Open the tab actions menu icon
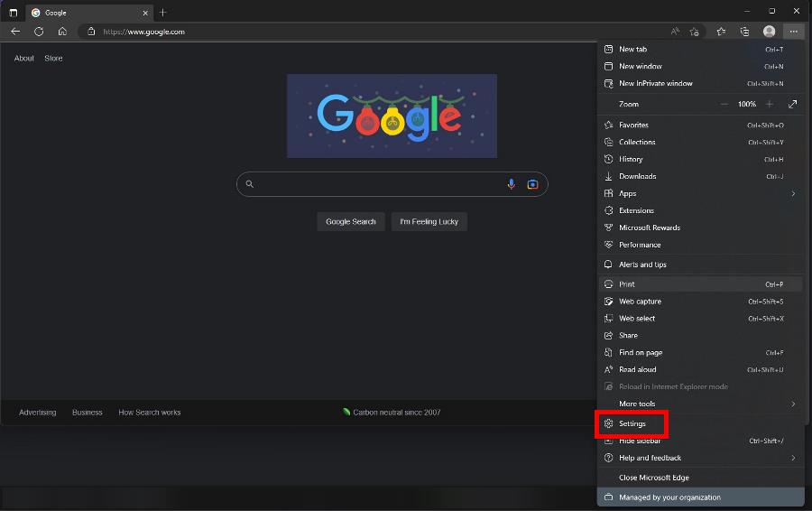This screenshot has height=511, width=812. (x=14, y=13)
